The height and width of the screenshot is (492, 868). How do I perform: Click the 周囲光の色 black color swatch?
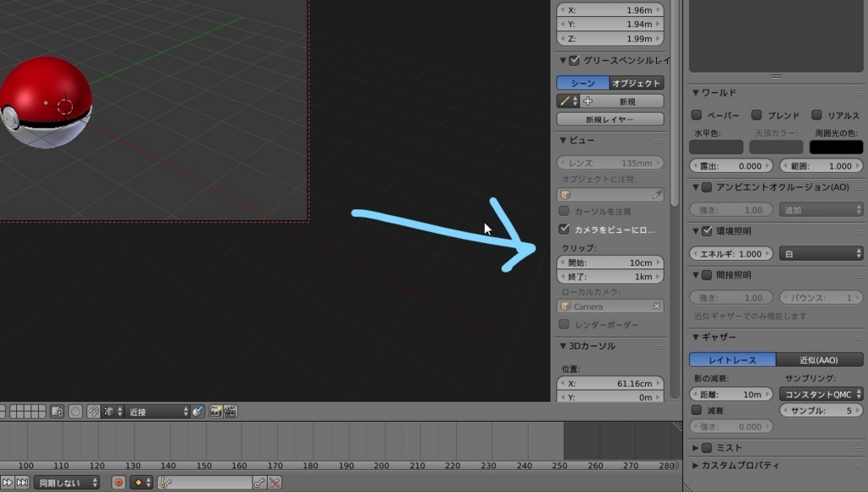(x=836, y=147)
